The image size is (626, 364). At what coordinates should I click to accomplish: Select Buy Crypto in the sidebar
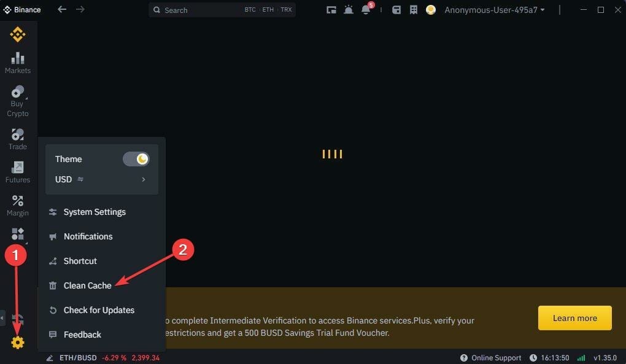17,98
